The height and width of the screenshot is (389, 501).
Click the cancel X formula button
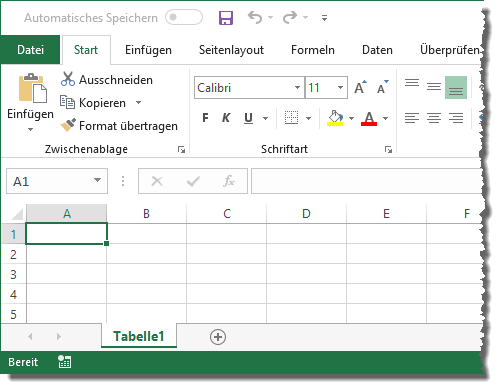(x=157, y=181)
